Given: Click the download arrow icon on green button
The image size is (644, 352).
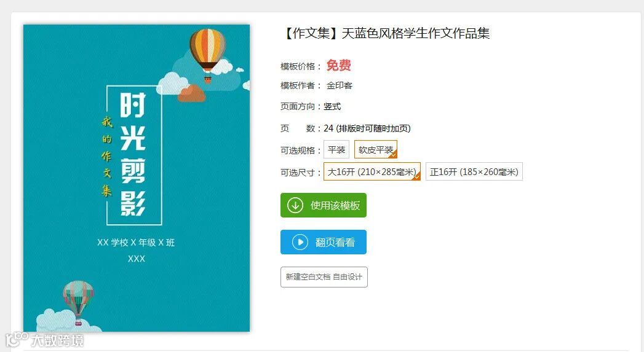Looking at the screenshot, I should (295, 205).
